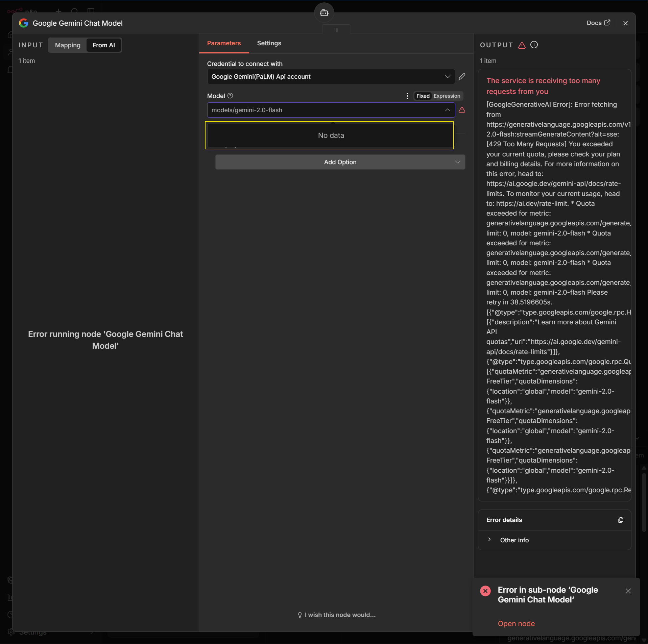648x644 pixels.
Task: Switch to the Parameters tab
Action: tap(224, 43)
